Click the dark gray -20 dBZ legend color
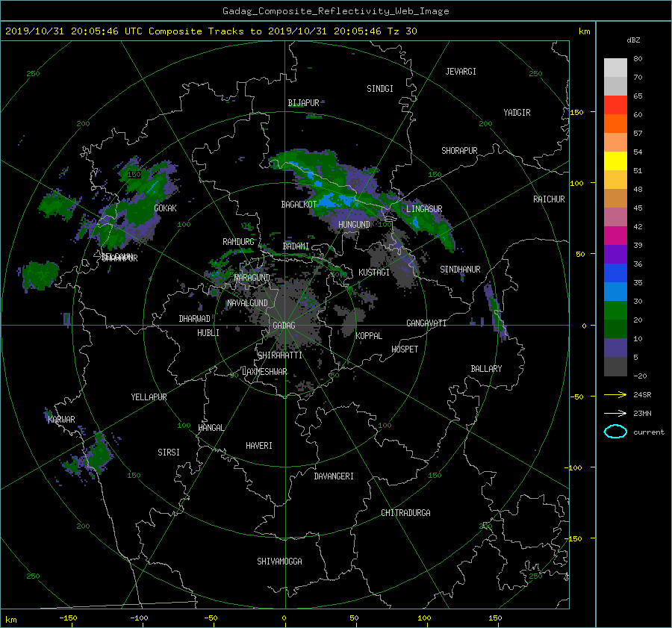 click(x=615, y=366)
